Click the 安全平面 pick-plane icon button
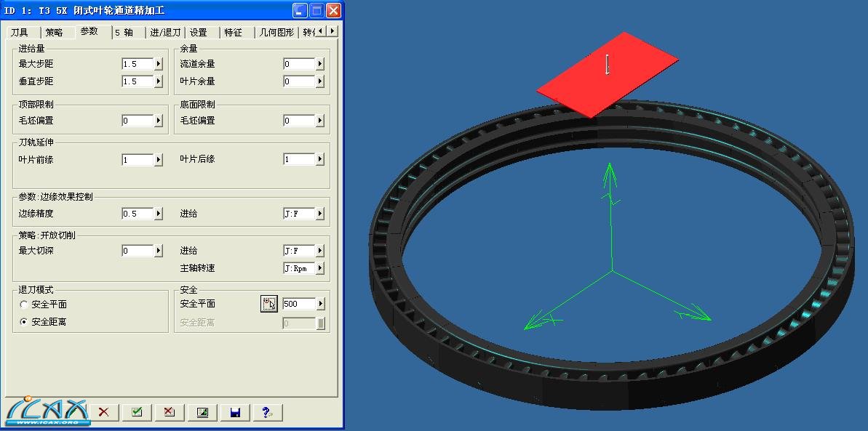This screenshot has width=868, height=431. [269, 304]
